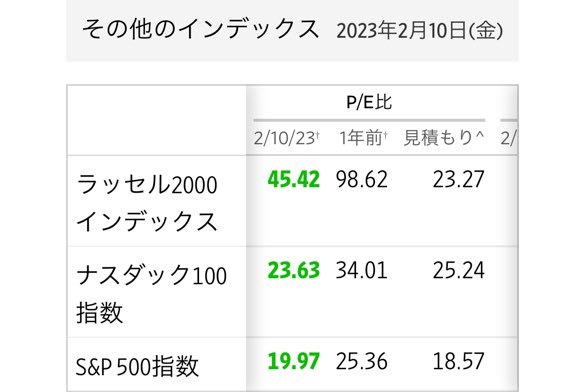Open the ラッセル2000インデックス row label

[x=147, y=203]
